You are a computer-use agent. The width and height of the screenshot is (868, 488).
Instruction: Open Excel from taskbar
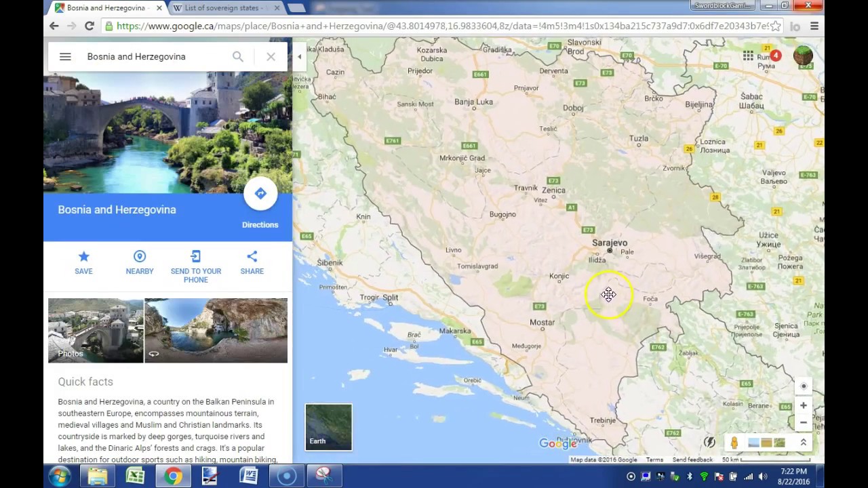(135, 476)
